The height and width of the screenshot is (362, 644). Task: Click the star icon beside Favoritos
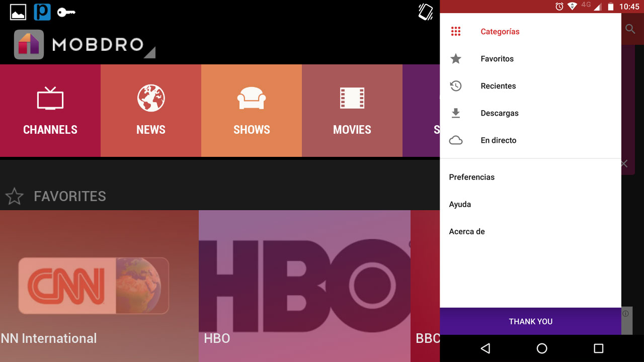[x=456, y=59]
